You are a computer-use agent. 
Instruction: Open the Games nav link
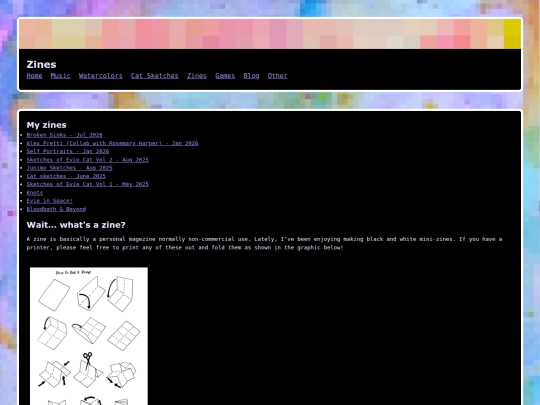[225, 76]
